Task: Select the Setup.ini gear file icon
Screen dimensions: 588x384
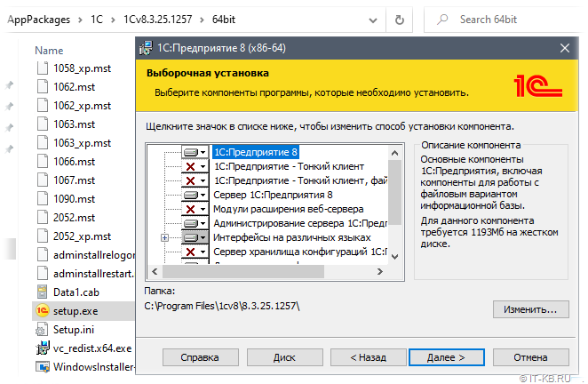Action: pos(41,330)
